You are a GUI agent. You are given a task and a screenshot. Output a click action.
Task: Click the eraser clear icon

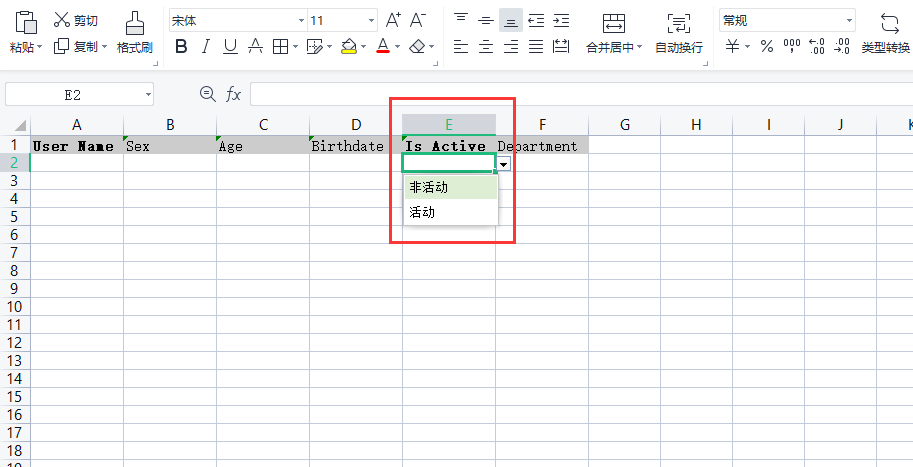tap(417, 47)
